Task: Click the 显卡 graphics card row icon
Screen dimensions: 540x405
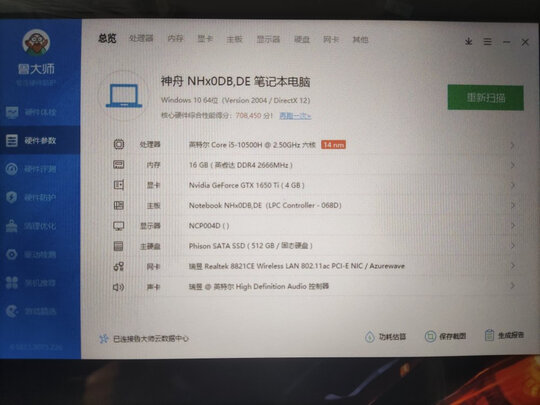Action: coord(119,185)
